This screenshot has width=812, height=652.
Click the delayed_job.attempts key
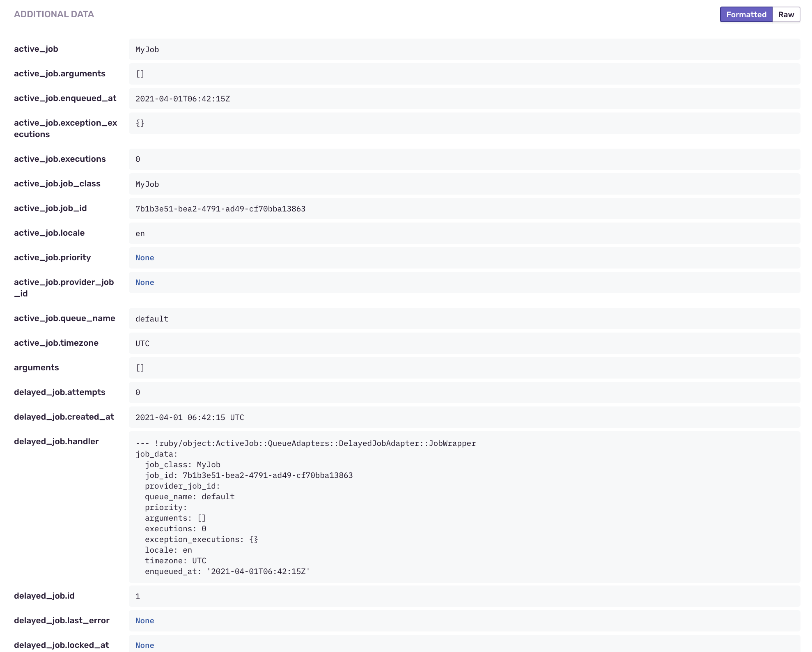tap(60, 392)
